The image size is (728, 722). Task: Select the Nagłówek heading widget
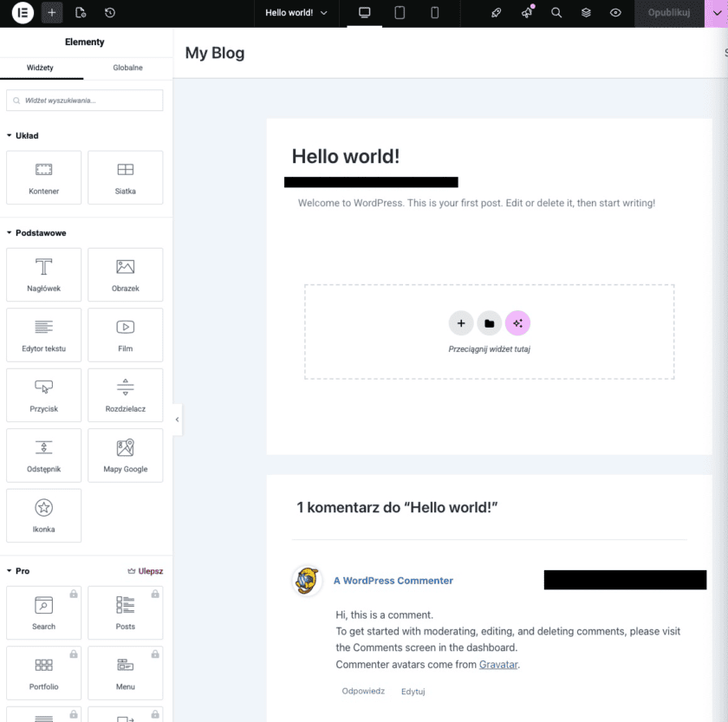pos(43,275)
